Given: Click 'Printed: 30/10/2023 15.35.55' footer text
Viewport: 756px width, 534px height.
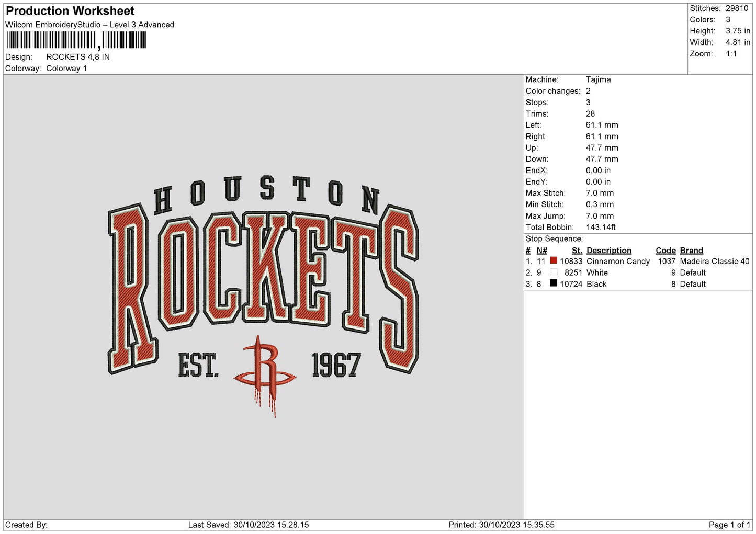Looking at the screenshot, I should [x=501, y=525].
